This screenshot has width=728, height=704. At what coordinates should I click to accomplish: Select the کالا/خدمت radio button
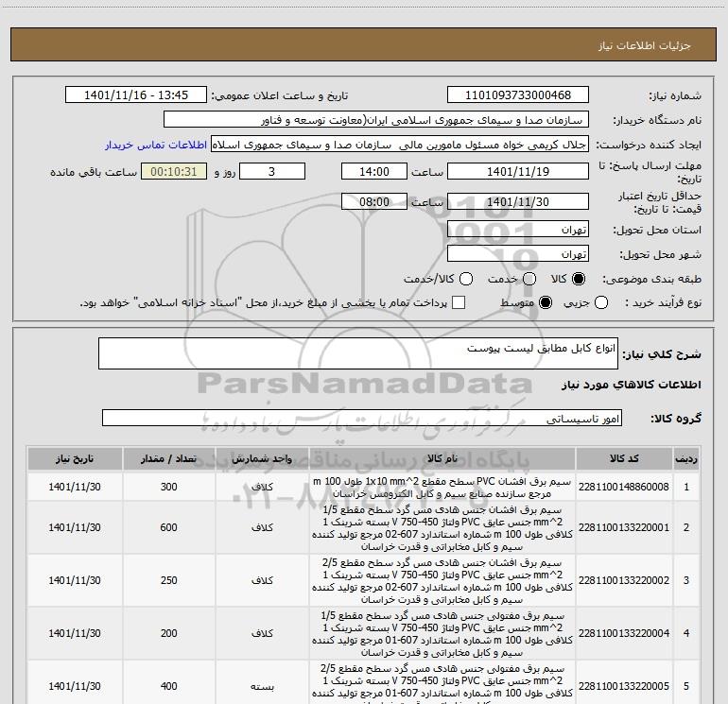[466, 279]
